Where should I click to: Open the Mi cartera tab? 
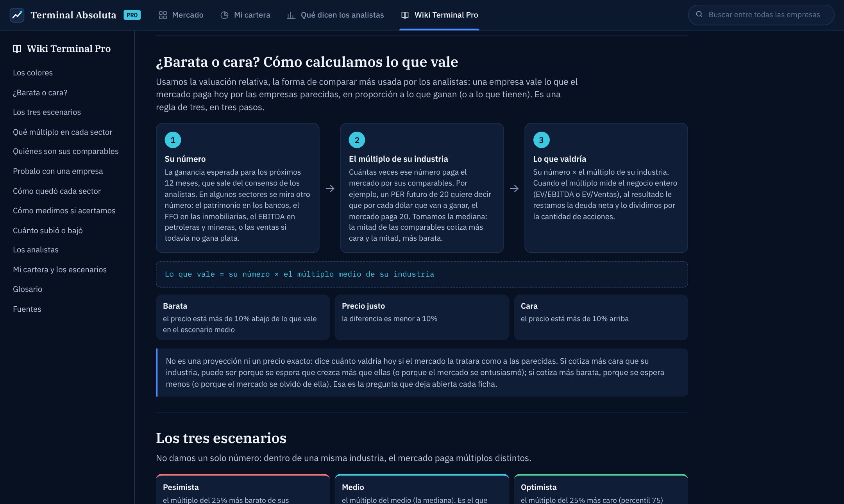coord(245,15)
